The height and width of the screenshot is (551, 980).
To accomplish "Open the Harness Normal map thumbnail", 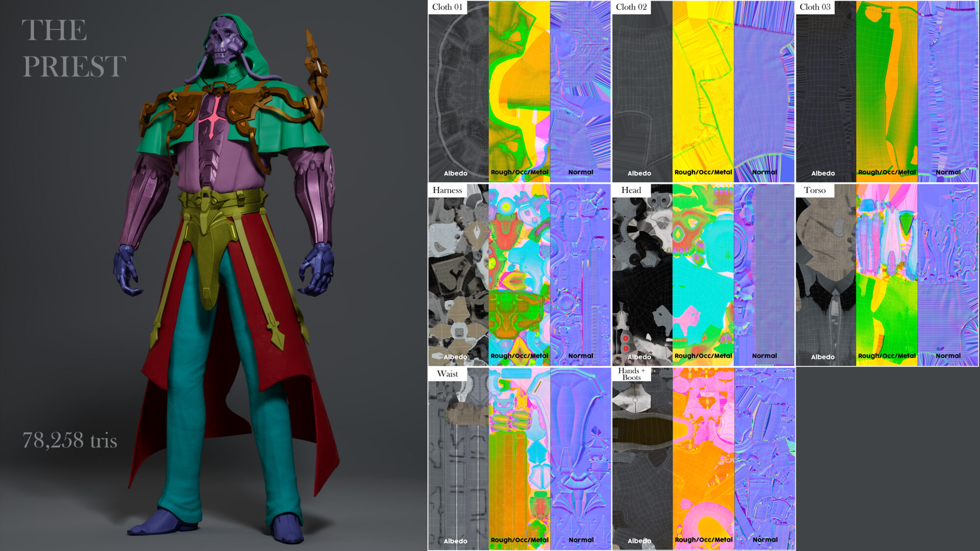I will 581,274.
